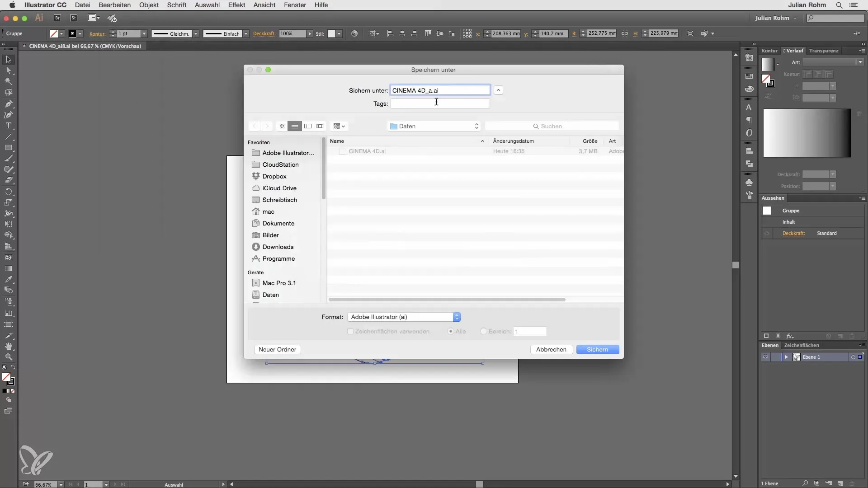Toggle visibility eye of Ebene 1
Viewport: 868px width, 488px height.
pos(765,357)
